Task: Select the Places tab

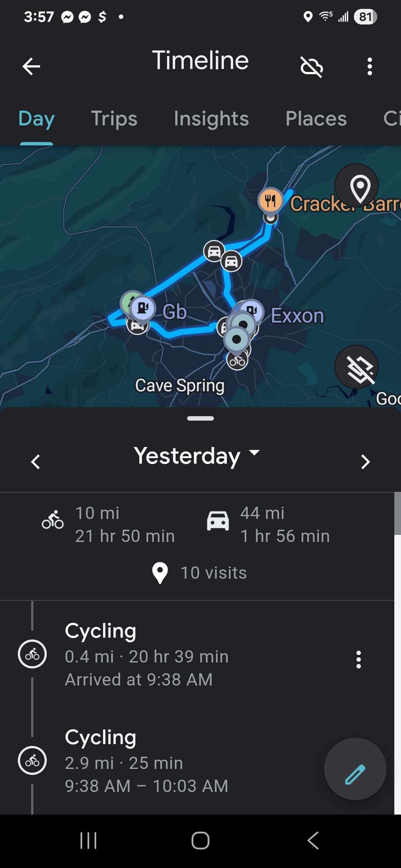Action: [316, 119]
